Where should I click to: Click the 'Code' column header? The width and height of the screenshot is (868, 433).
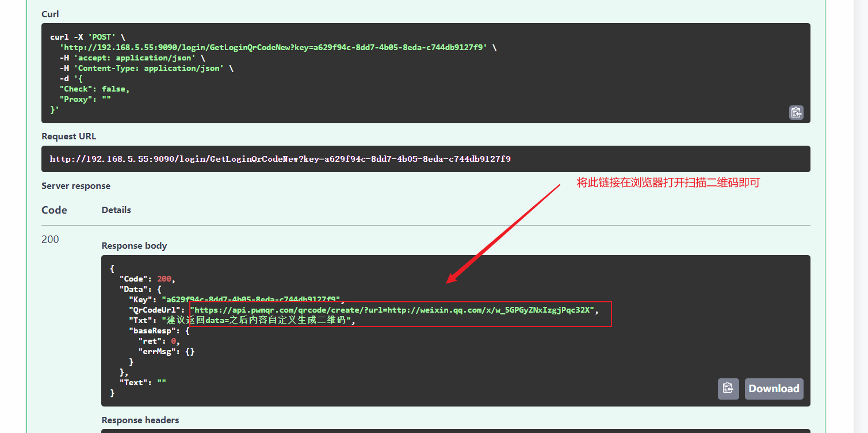coord(54,210)
